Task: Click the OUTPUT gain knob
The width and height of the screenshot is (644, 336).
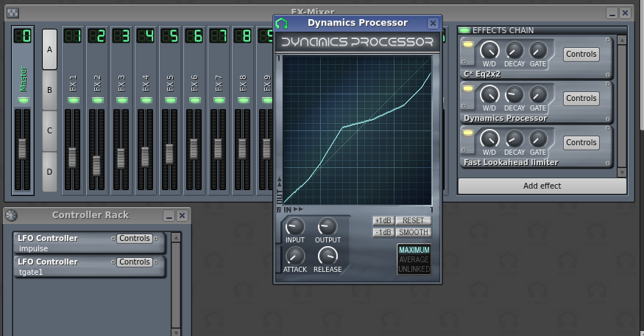Action: point(328,227)
